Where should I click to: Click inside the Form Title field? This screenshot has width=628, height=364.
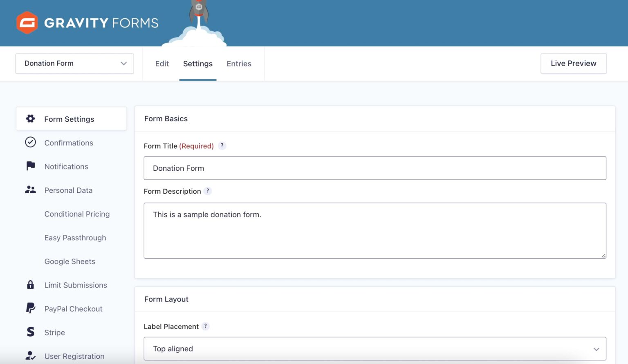(375, 168)
